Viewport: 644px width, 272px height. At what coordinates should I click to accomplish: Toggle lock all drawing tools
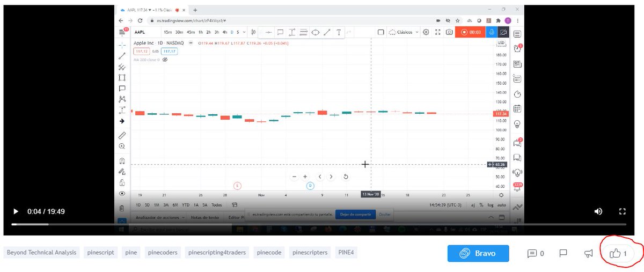coord(122,182)
